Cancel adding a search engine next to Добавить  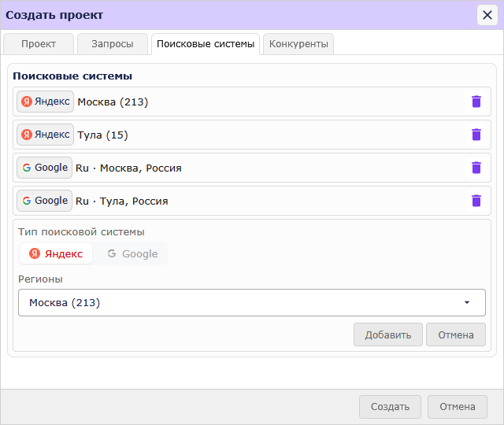point(456,334)
